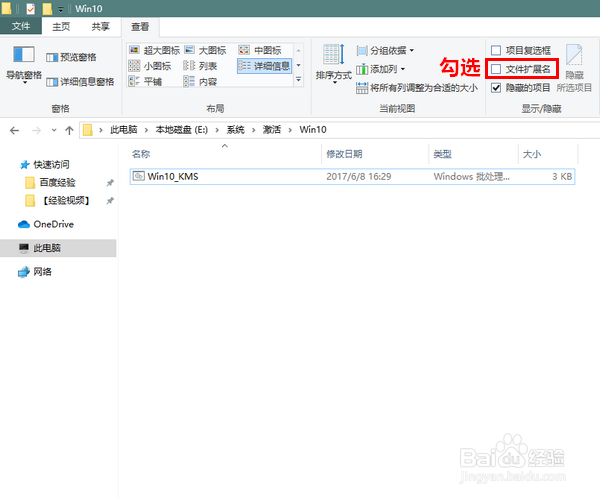Open the 文件 file menu

[21, 26]
